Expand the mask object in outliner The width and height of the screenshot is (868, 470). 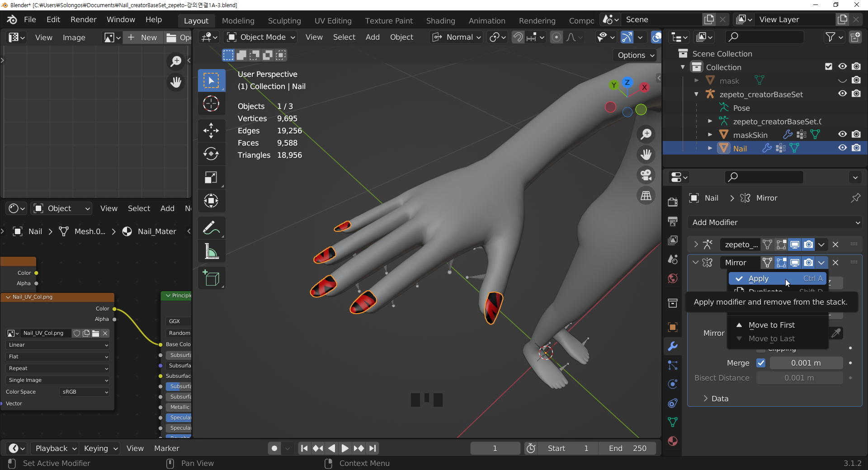[697, 80]
